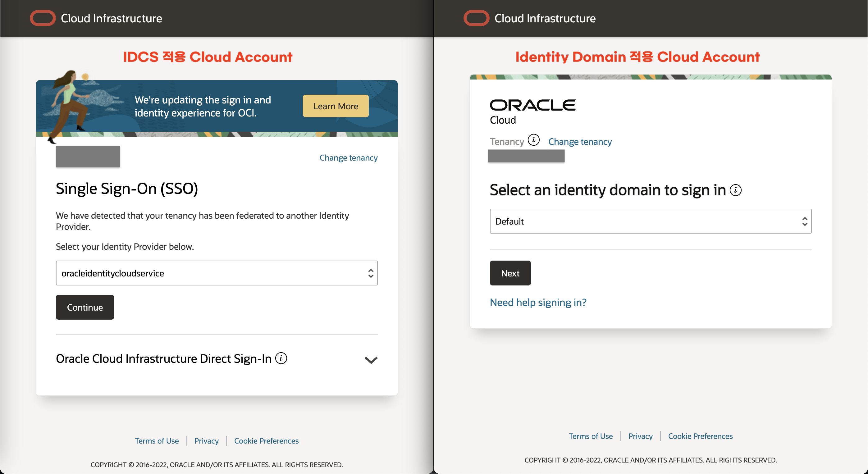Click the Oracle logo in left header
868x474 pixels.
point(43,18)
